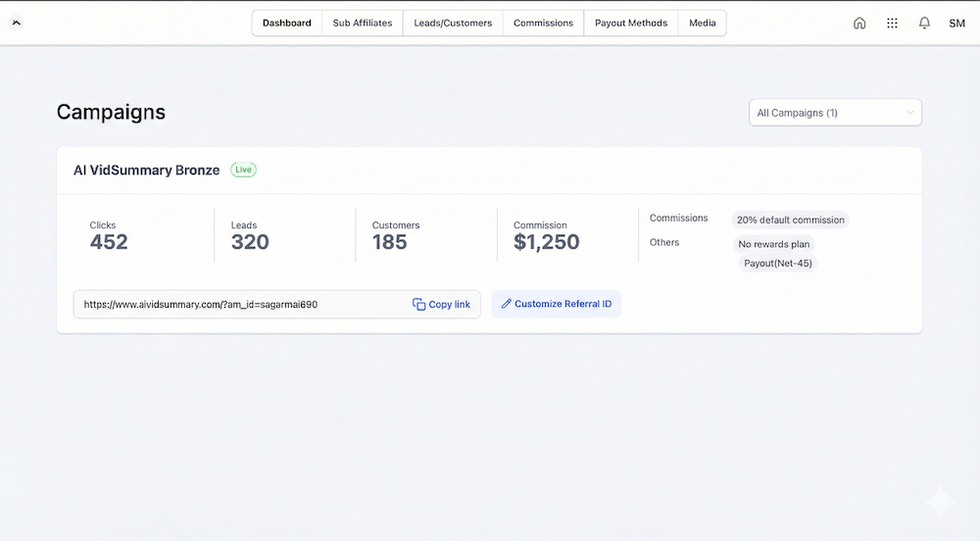Expand the All Campaigns (1) dropdown
Viewport: 980px width, 541px height.
[x=835, y=113]
